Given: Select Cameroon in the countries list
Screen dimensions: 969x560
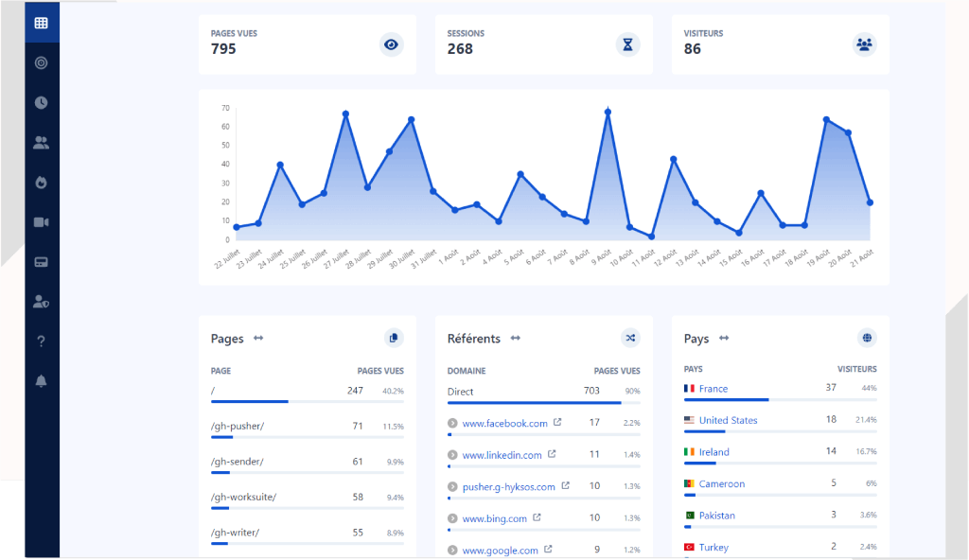Looking at the screenshot, I should (722, 484).
